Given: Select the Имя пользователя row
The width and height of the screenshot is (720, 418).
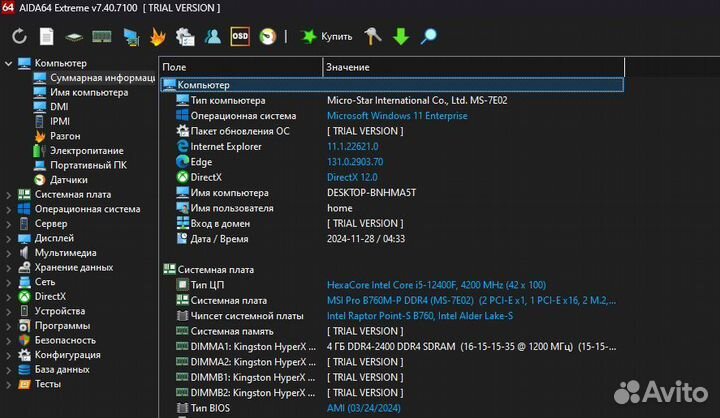Looking at the screenshot, I should (x=392, y=208).
